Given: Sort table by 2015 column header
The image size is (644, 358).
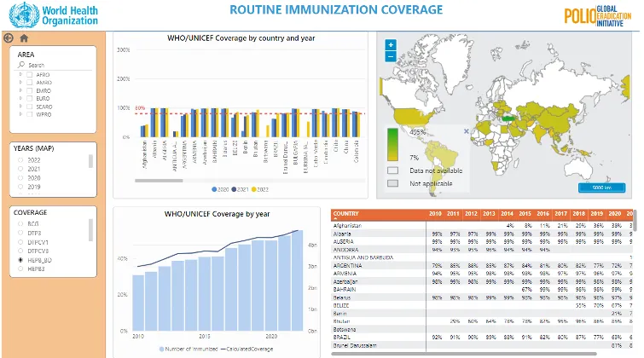Looking at the screenshot, I should click(x=525, y=214).
